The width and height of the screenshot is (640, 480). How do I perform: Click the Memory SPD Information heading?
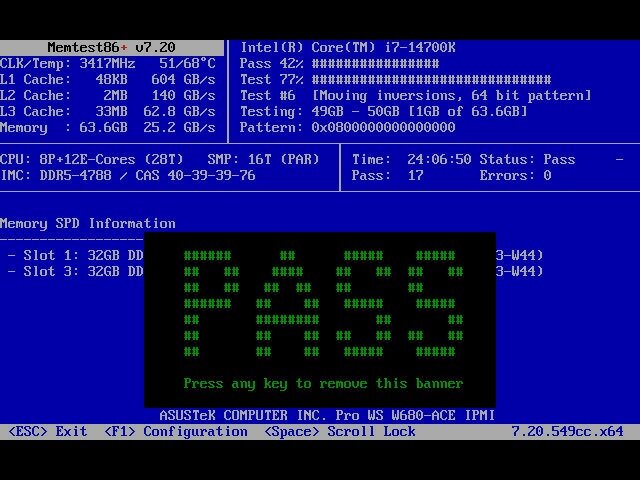pyautogui.click(x=88, y=223)
